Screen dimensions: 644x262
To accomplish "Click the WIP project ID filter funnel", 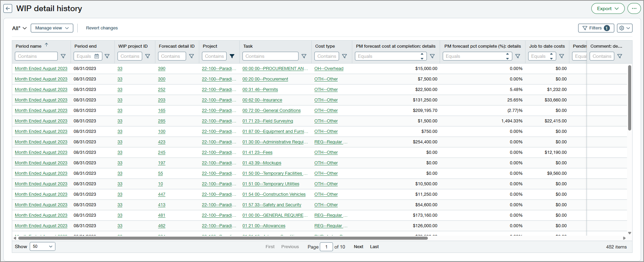I will [x=148, y=56].
